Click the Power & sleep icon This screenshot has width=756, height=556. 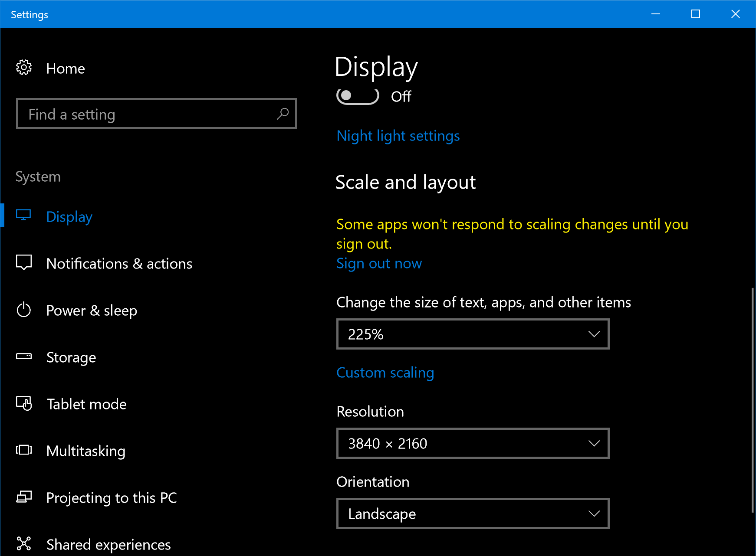[24, 310]
